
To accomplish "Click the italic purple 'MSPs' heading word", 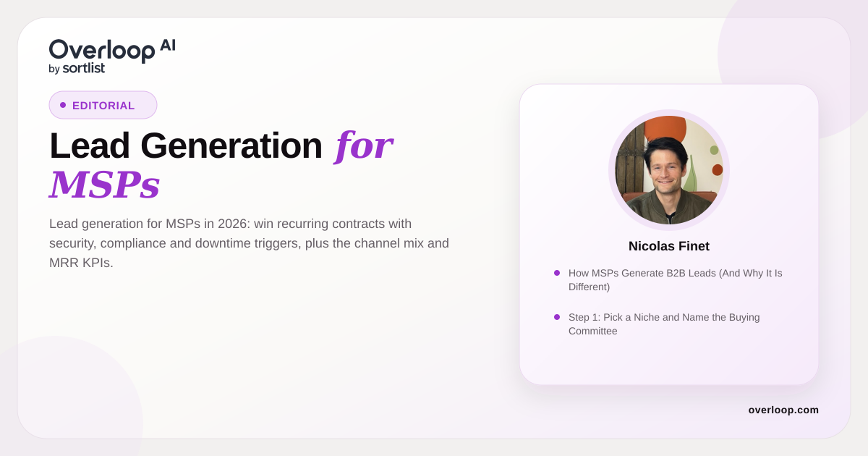I will point(104,185).
